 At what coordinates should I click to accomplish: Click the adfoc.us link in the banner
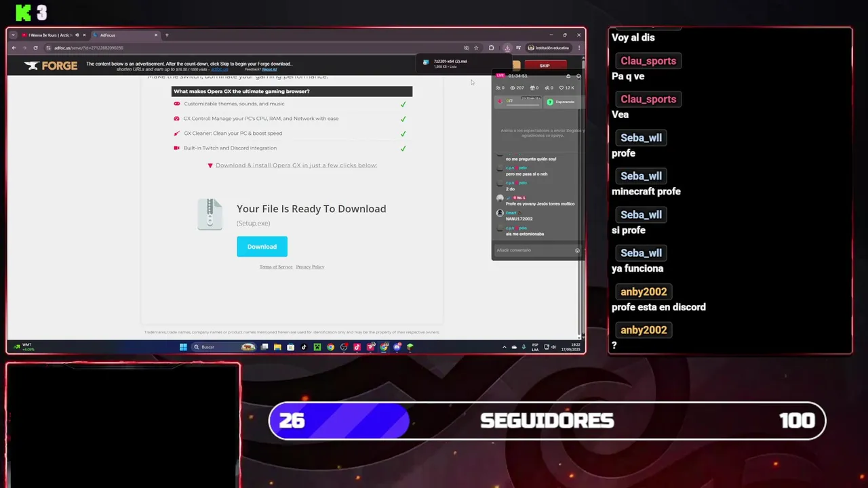tap(219, 69)
